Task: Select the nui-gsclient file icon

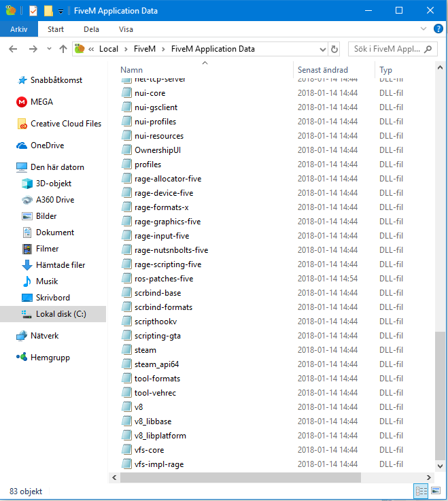Action: pos(126,107)
